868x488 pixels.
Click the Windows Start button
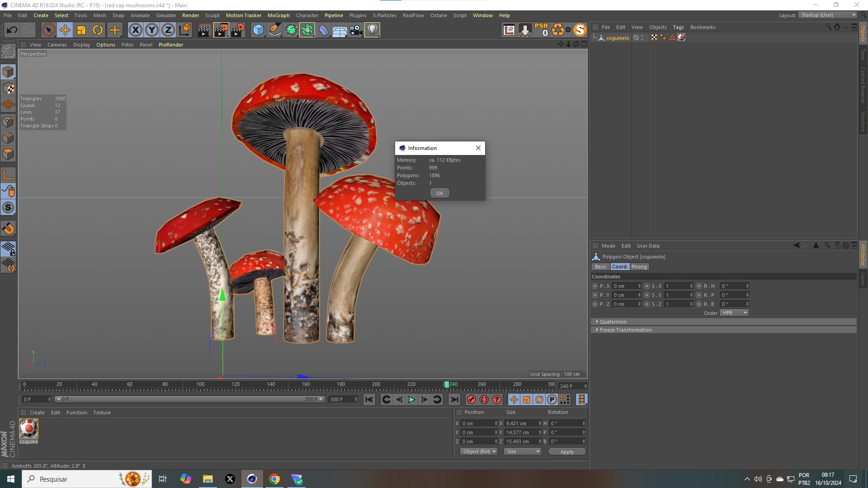[x=11, y=479]
